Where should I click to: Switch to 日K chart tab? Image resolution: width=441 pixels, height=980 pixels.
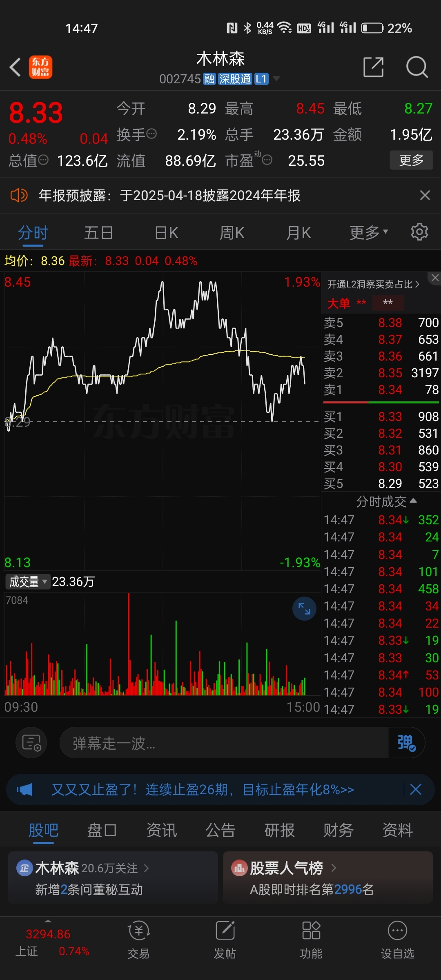[166, 233]
